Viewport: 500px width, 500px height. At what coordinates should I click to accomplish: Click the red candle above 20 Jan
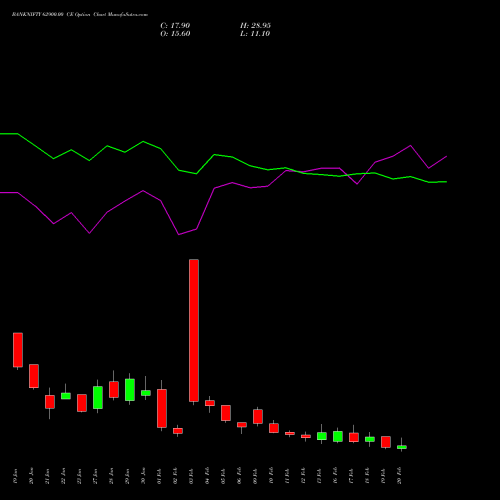pos(34,376)
